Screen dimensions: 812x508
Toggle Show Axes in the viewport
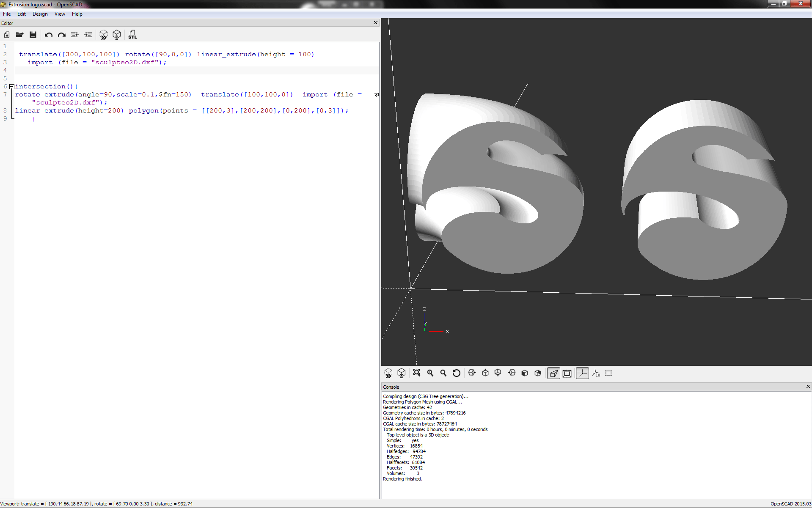pyautogui.click(x=583, y=373)
